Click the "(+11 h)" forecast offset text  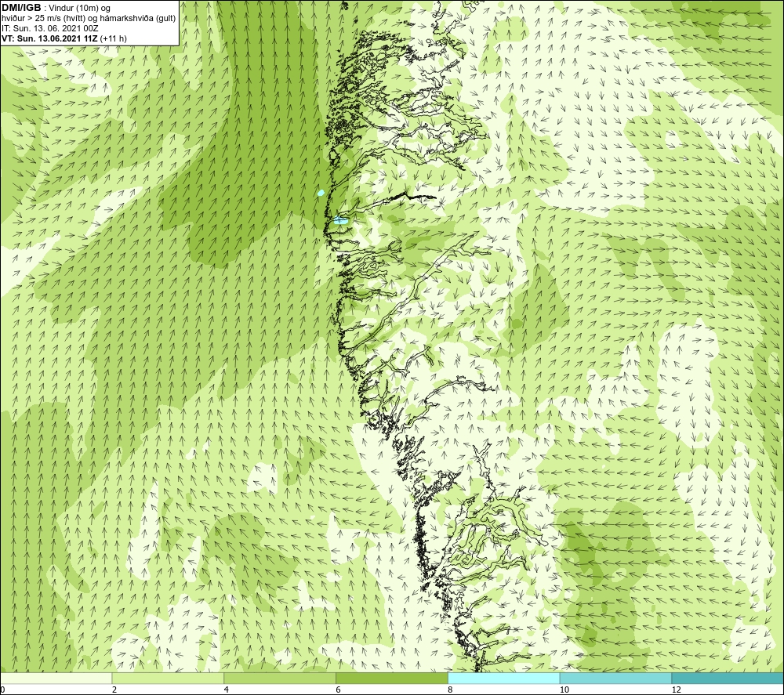(114, 38)
